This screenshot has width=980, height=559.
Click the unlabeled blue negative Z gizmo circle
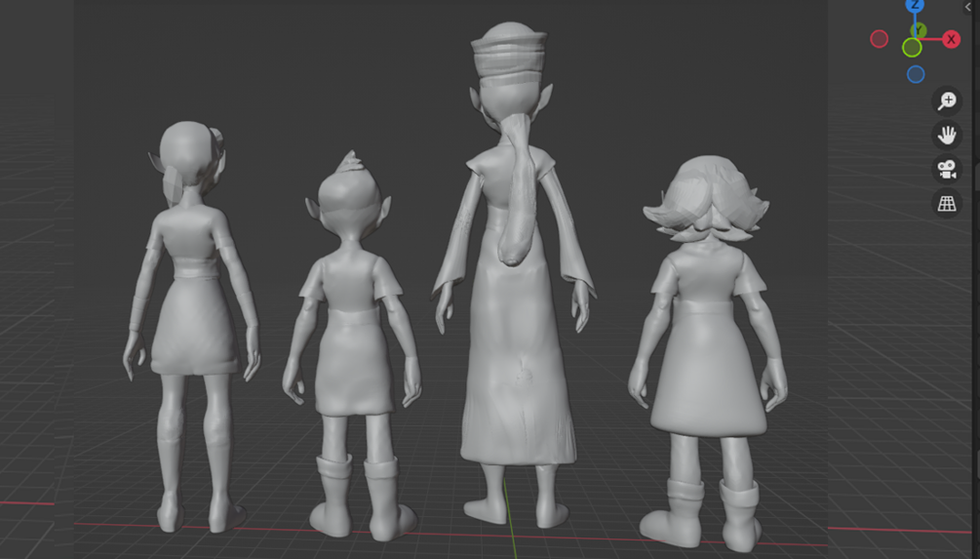pos(916,74)
